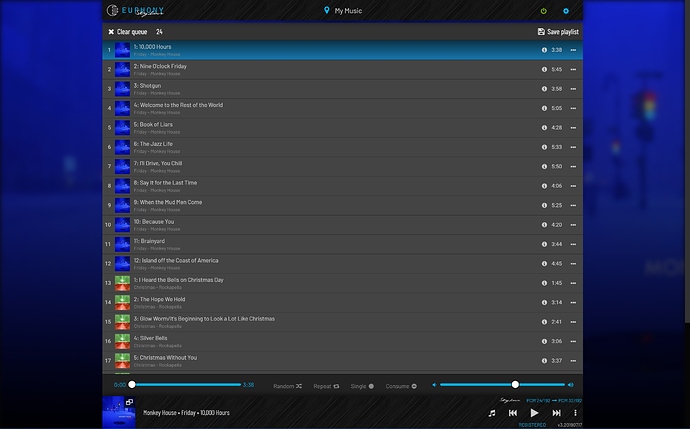The height and width of the screenshot is (429, 690).
Task: Show info for The Hope We Hold
Action: click(544, 302)
